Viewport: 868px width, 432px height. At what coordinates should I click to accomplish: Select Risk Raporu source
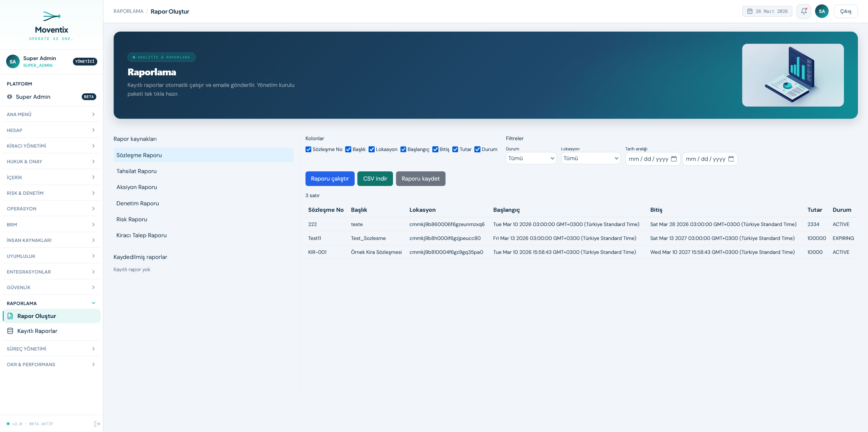point(203,219)
